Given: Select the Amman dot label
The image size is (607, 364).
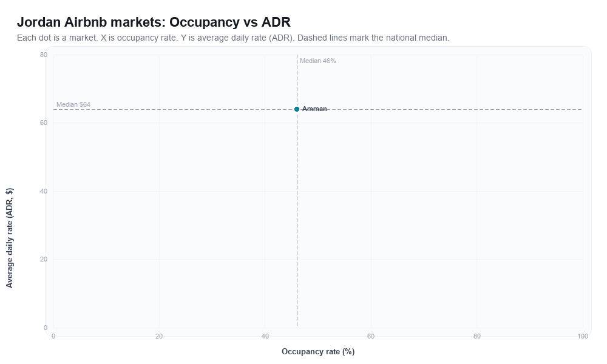Looking at the screenshot, I should click(314, 109).
